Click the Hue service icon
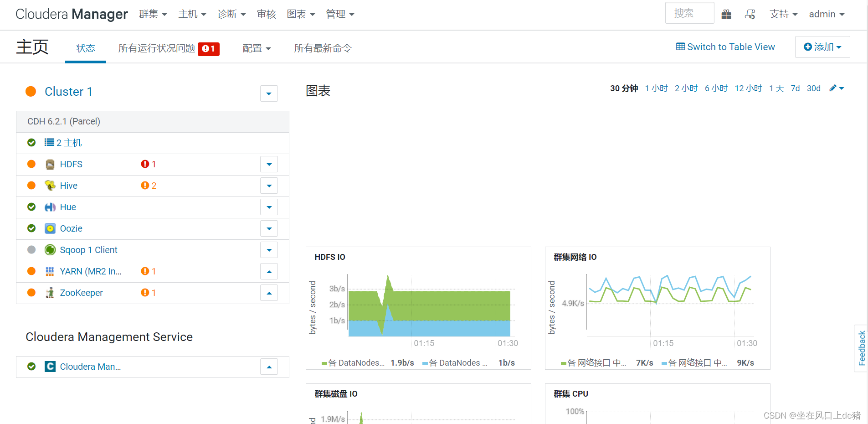 50,207
